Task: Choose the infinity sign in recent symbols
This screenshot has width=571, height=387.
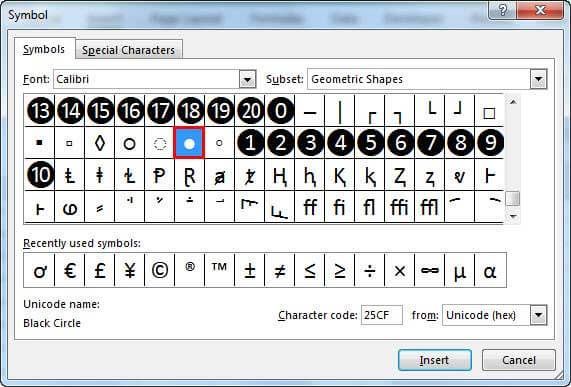Action: click(x=430, y=270)
